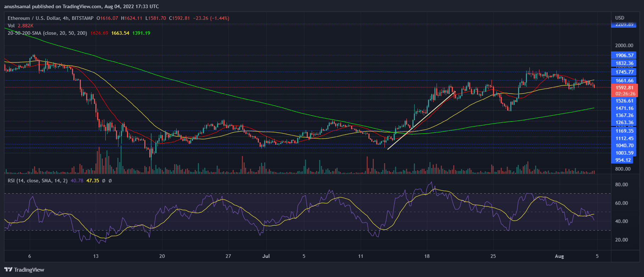Click the 1263.36 price level label

coord(623,122)
